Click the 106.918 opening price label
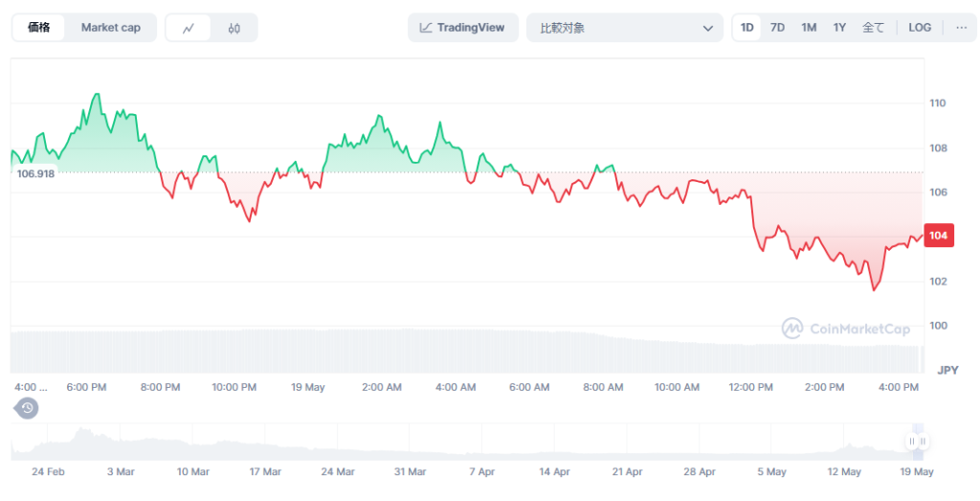 35,173
